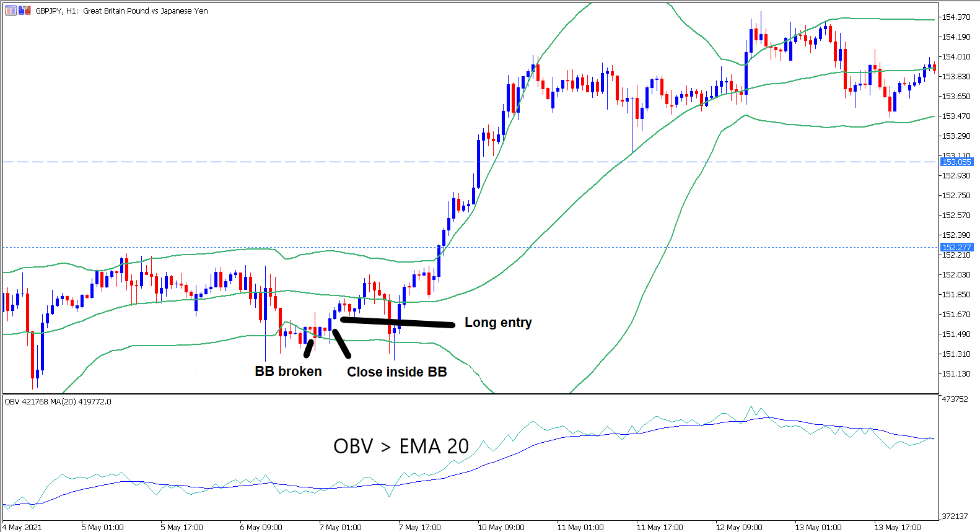Screen dimensions: 980x532
Task: Click the 153.650 price axis label
Action: pyautogui.click(x=956, y=96)
